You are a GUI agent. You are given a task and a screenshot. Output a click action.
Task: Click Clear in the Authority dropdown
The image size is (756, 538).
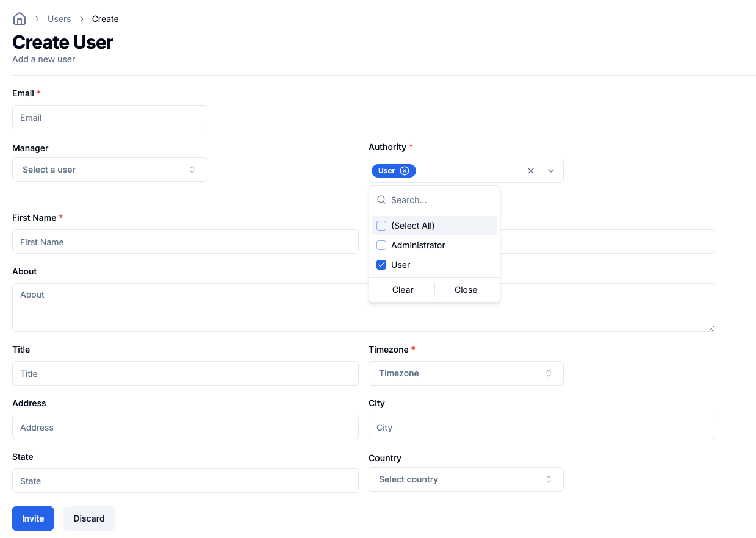(402, 289)
